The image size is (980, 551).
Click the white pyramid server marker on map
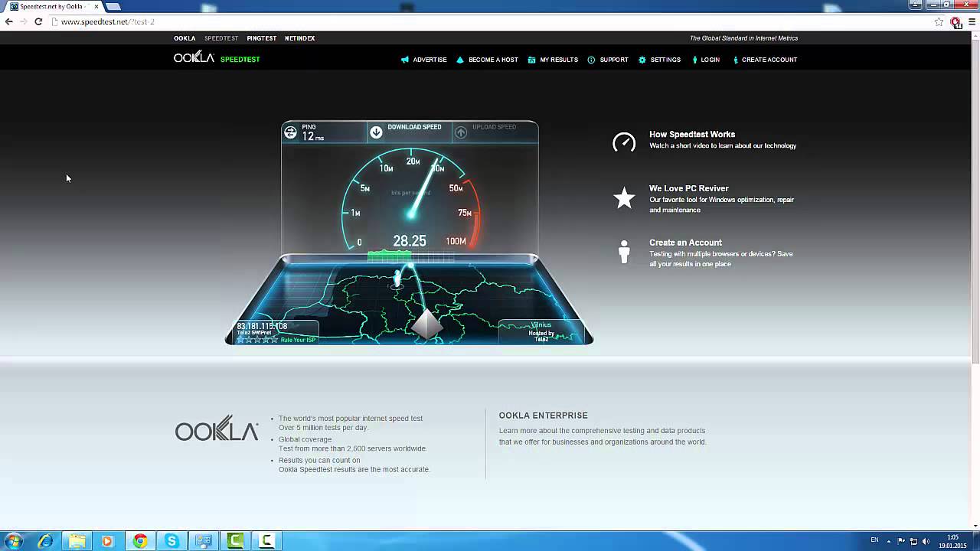[x=426, y=324]
